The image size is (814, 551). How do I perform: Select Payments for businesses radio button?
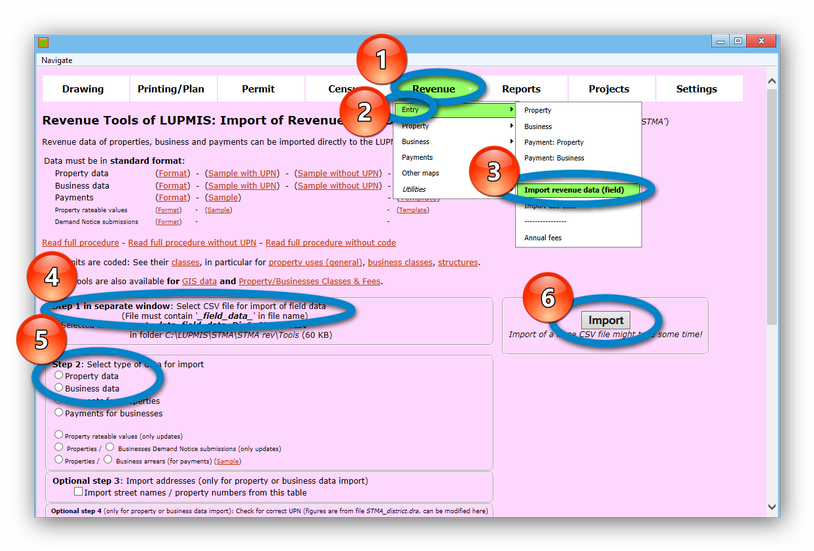tap(59, 412)
